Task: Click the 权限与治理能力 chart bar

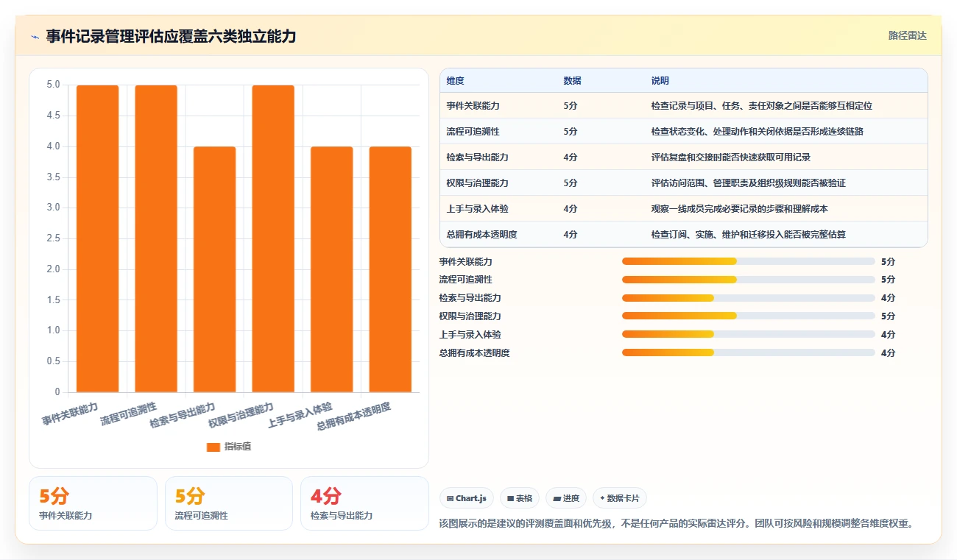Action: tap(273, 238)
